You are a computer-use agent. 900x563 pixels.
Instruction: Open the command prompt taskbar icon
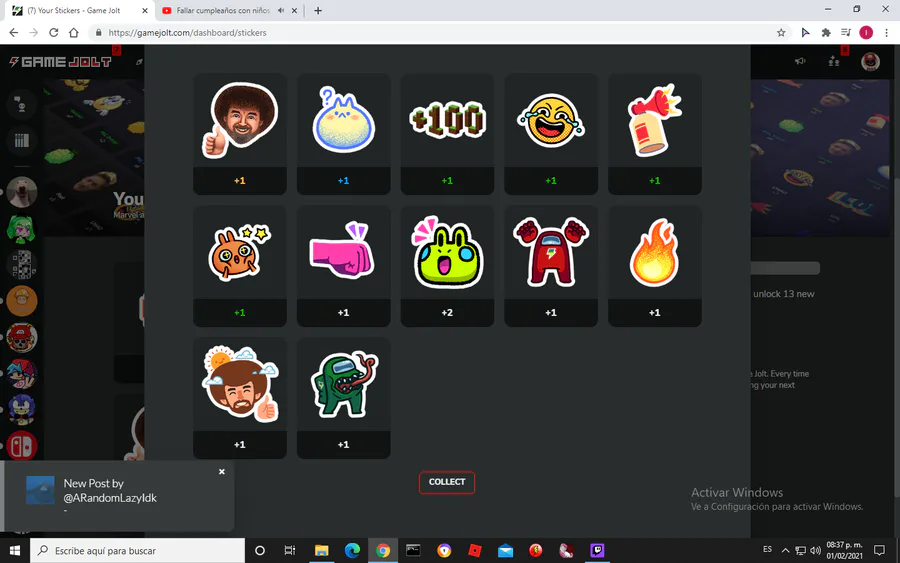pyautogui.click(x=413, y=550)
